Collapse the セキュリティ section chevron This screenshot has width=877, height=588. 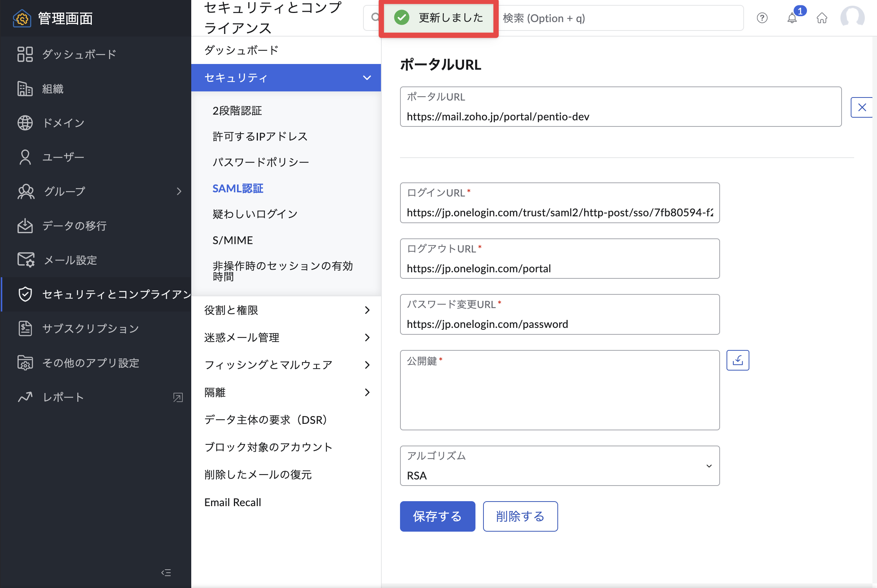(x=367, y=78)
